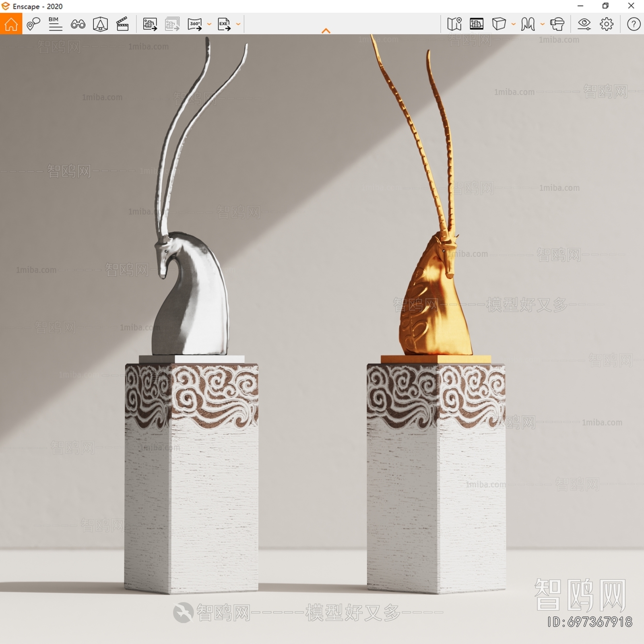
Task: Expand the 360 panorama options arrow
Action: click(x=209, y=24)
